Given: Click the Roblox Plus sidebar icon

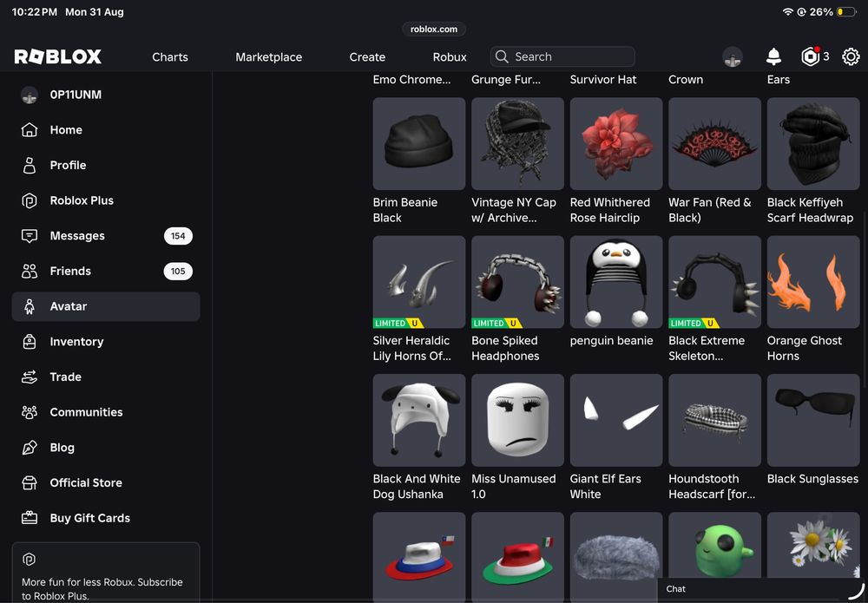Looking at the screenshot, I should coord(30,200).
